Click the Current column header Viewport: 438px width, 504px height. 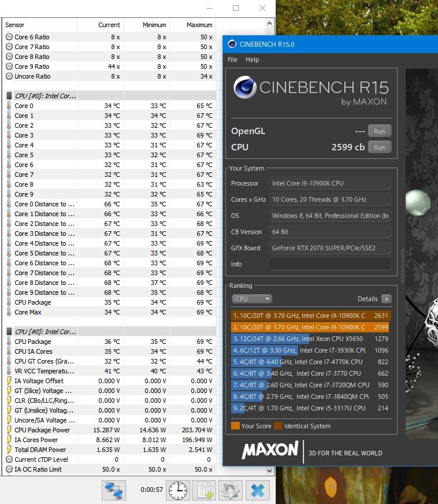pos(109,25)
